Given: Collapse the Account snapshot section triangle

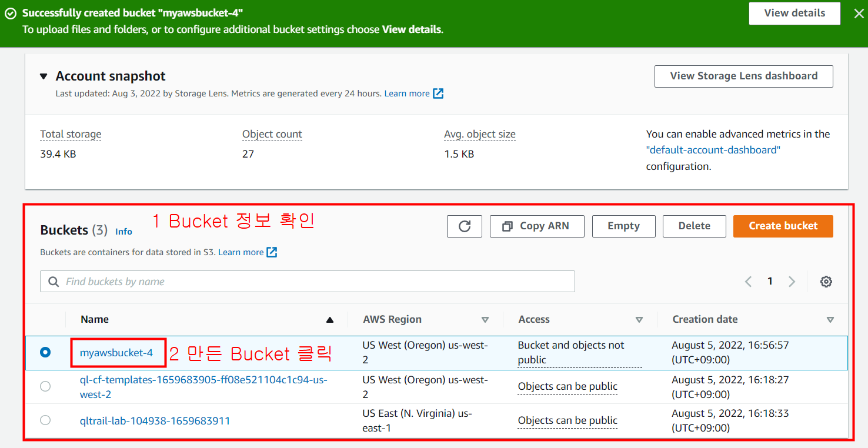Looking at the screenshot, I should [44, 76].
